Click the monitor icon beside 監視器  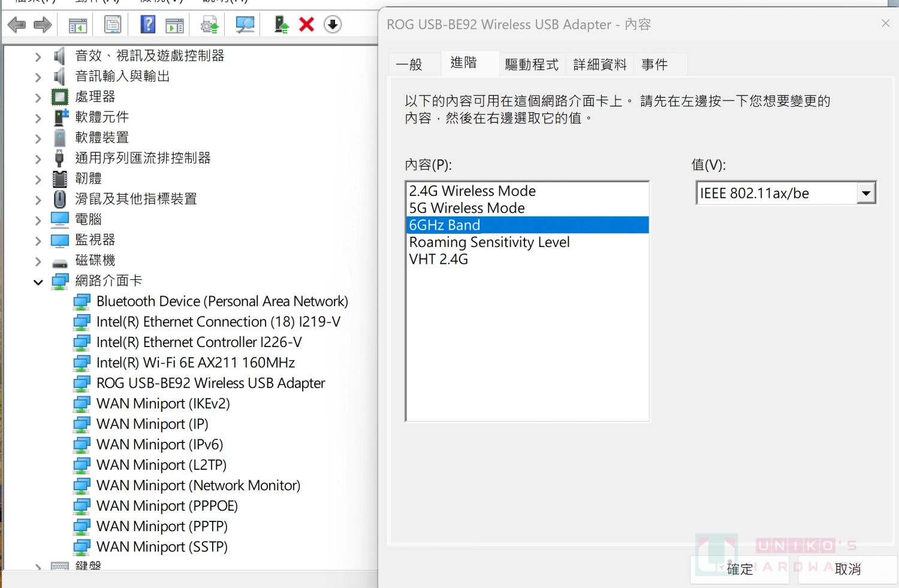60,241
